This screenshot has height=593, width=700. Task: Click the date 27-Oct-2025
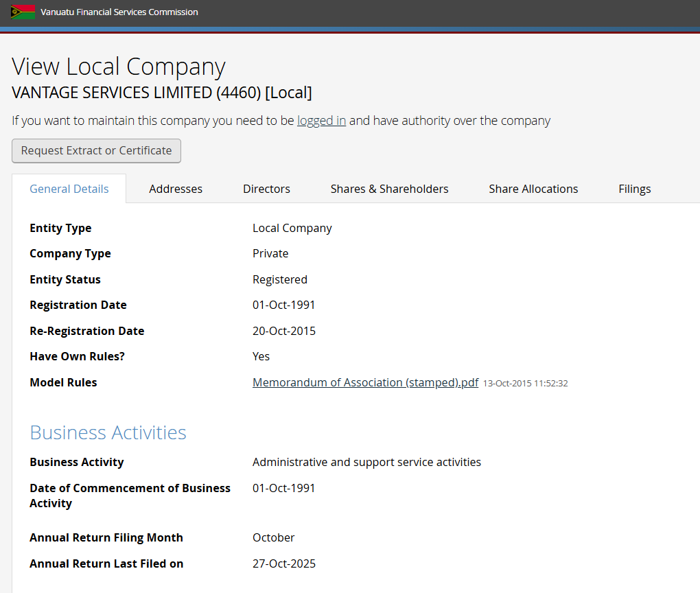click(284, 563)
